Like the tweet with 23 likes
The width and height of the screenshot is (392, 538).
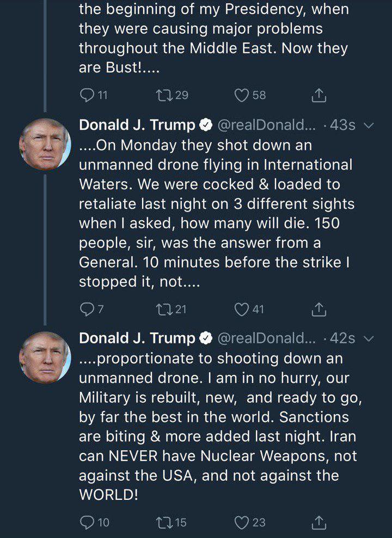242,522
